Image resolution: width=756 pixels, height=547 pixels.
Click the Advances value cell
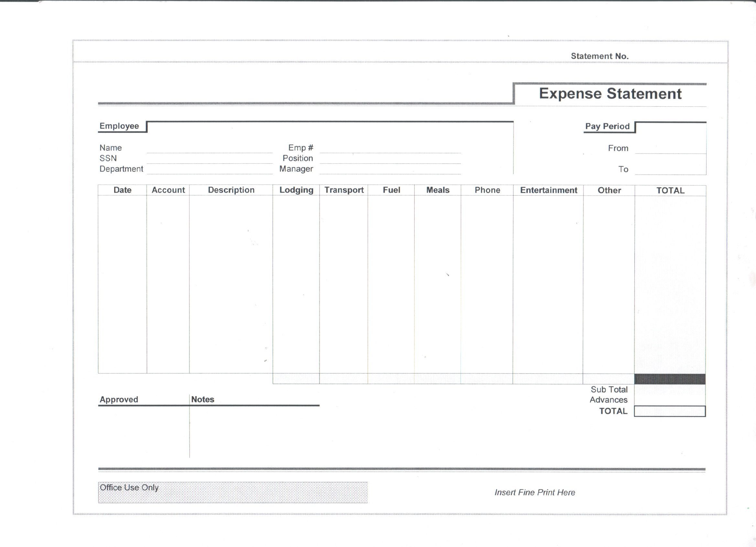pyautogui.click(x=669, y=400)
